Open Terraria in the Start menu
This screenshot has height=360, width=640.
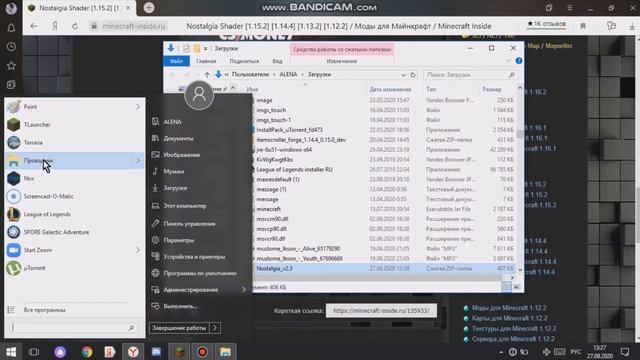33,142
